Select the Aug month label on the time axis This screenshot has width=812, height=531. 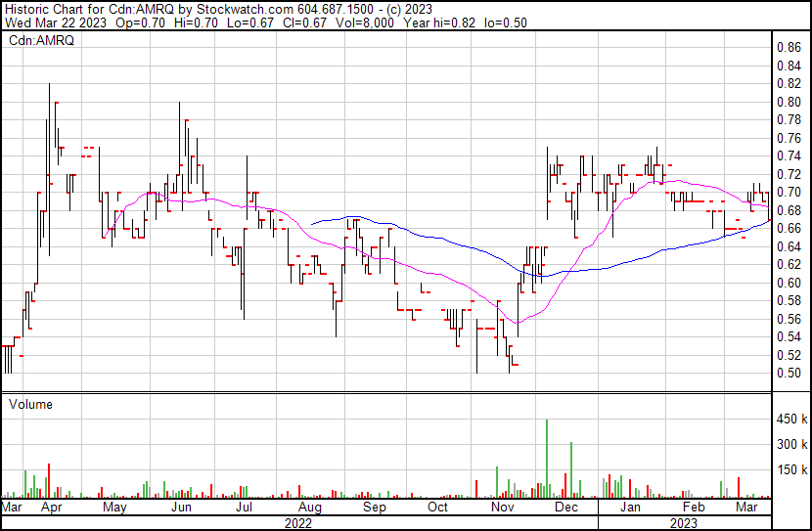[x=309, y=509]
